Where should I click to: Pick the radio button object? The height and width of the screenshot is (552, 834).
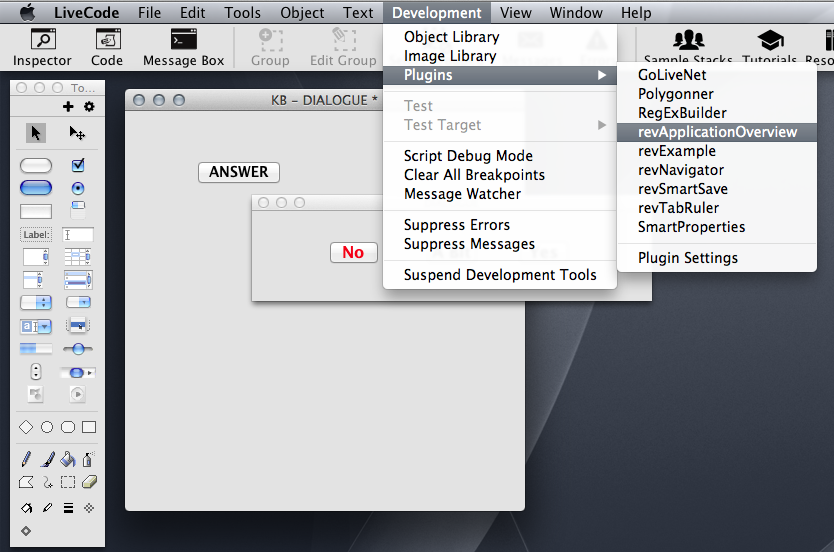[78, 188]
